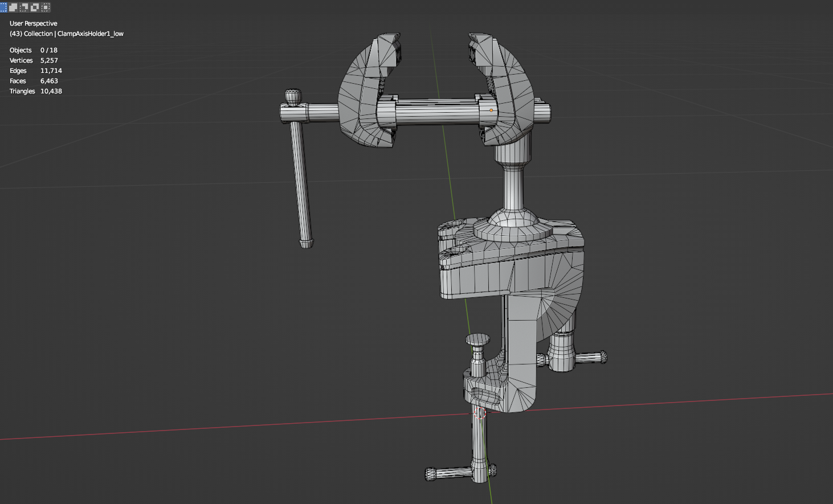
Task: Switch to the Subtract Selection mode icon
Action: pyautogui.click(x=24, y=7)
